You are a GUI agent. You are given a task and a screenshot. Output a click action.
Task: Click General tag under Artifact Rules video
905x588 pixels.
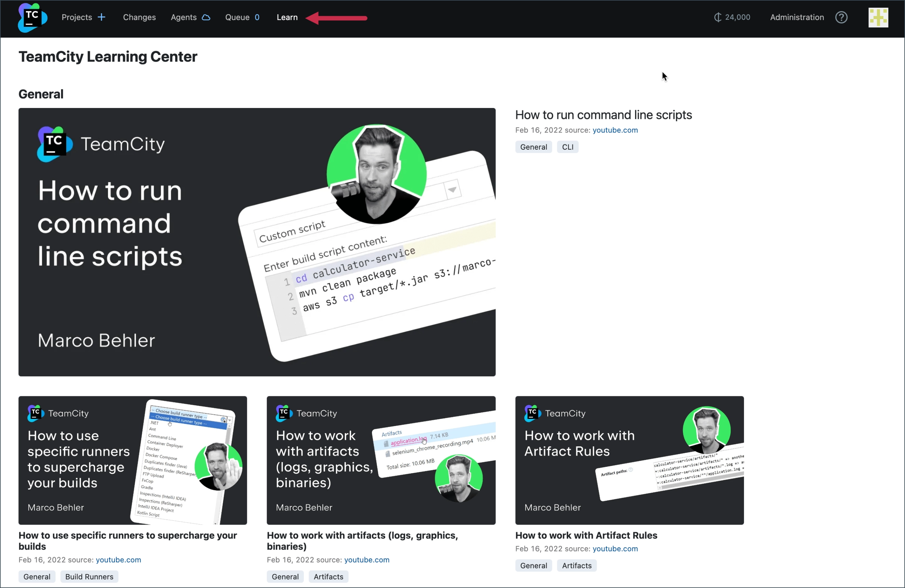(534, 566)
